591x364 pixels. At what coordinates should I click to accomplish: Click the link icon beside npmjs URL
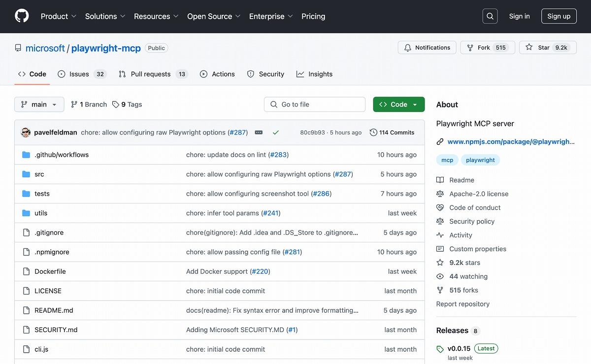point(440,142)
